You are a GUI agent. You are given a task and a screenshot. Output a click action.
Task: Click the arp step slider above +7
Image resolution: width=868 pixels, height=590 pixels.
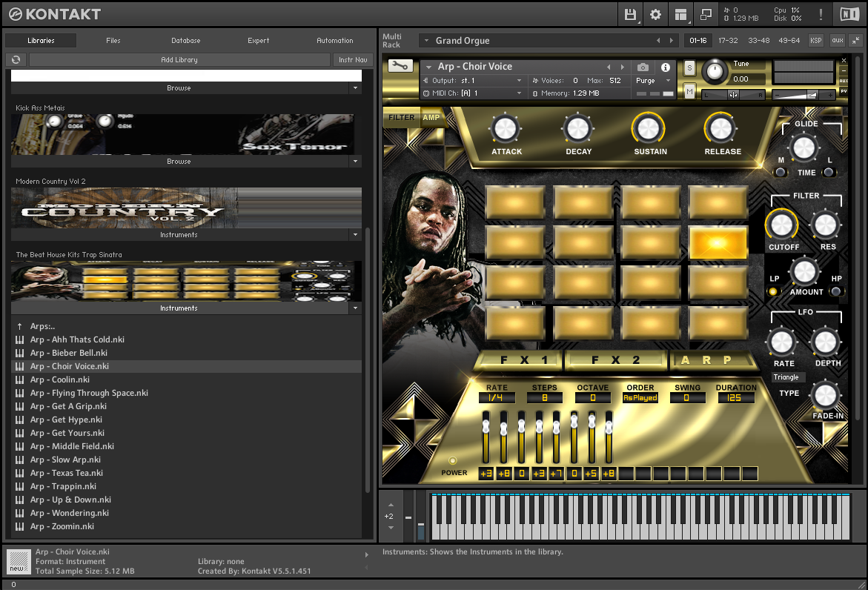coord(557,437)
